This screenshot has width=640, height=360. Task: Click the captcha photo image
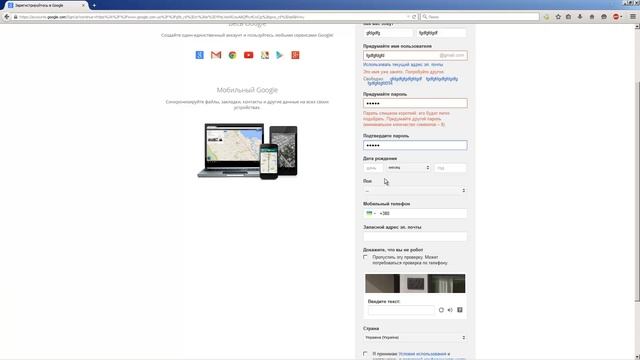pos(415,283)
